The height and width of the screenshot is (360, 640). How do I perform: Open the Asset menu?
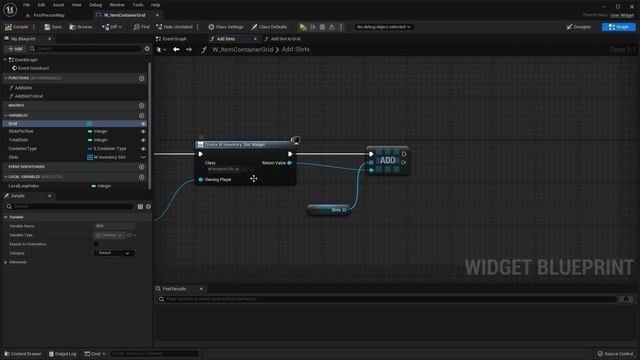click(58, 5)
